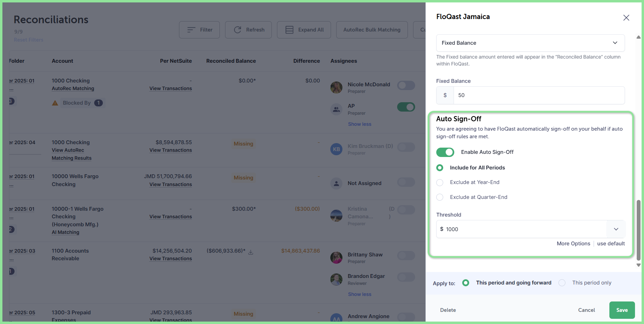The height and width of the screenshot is (324, 644).
Task: Click the Reset Filters link
Action: (29, 40)
